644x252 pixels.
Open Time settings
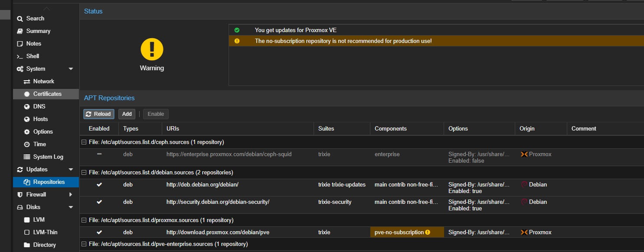click(46, 144)
